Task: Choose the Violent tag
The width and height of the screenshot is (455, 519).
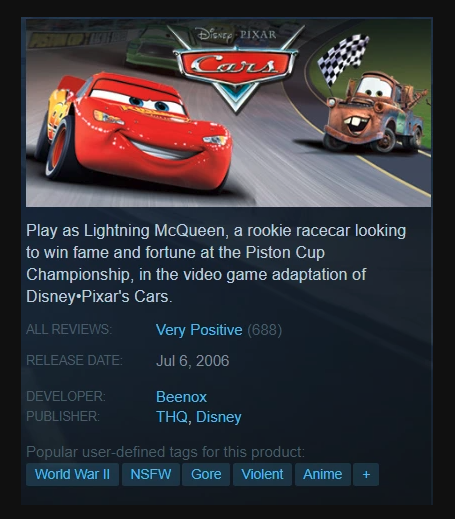Action: click(x=262, y=474)
